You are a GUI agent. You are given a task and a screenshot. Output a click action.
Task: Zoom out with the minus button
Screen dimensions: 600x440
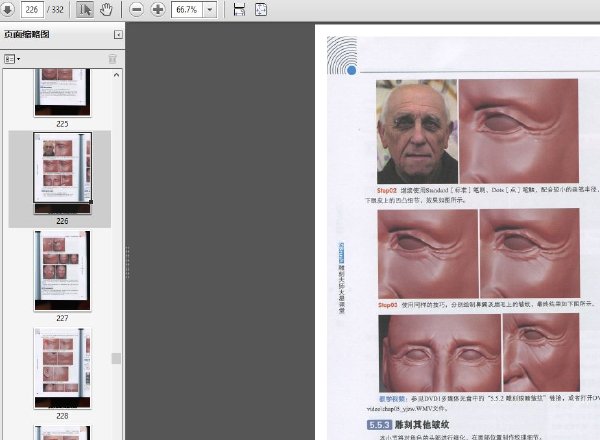(x=136, y=9)
